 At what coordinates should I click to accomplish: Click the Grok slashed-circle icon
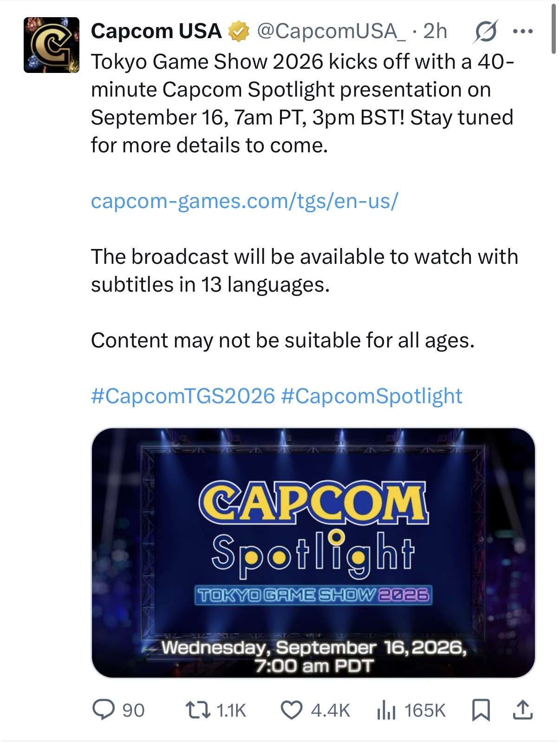coord(486,32)
